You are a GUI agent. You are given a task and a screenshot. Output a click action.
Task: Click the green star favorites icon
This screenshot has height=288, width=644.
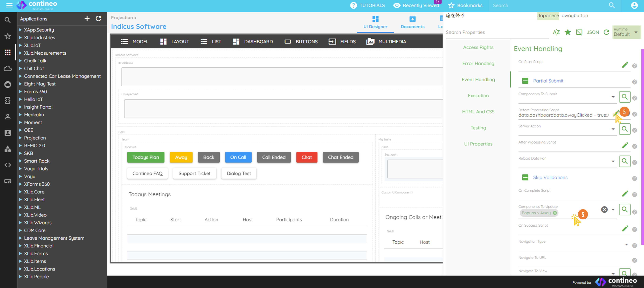point(567,32)
